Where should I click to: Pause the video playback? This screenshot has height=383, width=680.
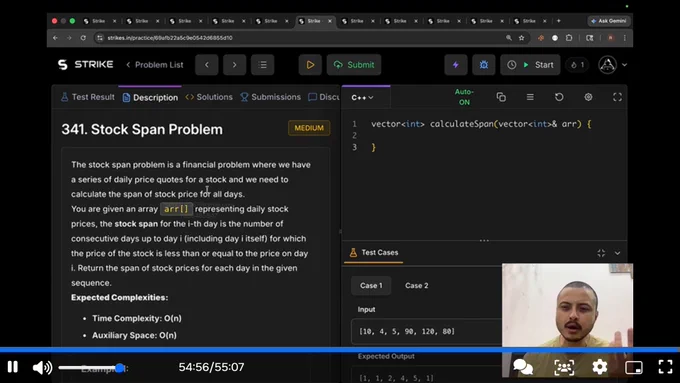13,367
